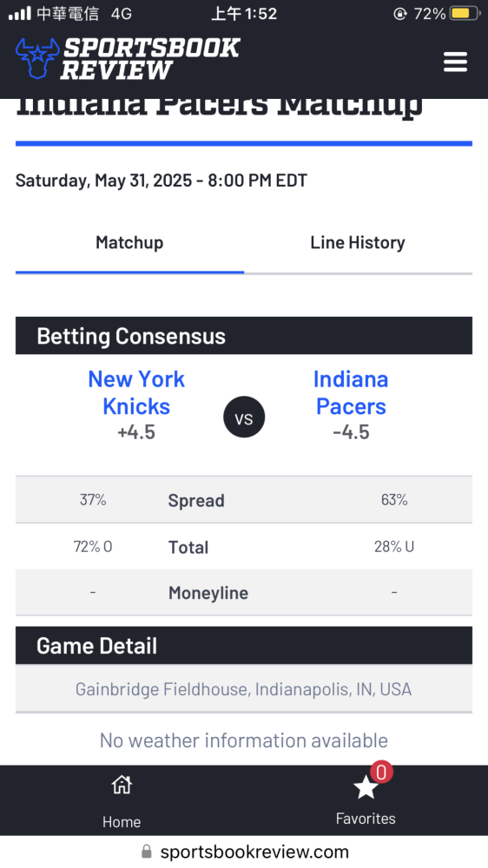The width and height of the screenshot is (488, 868).
Task: Tap the sportsbookreview.com address bar
Action: coord(244,852)
